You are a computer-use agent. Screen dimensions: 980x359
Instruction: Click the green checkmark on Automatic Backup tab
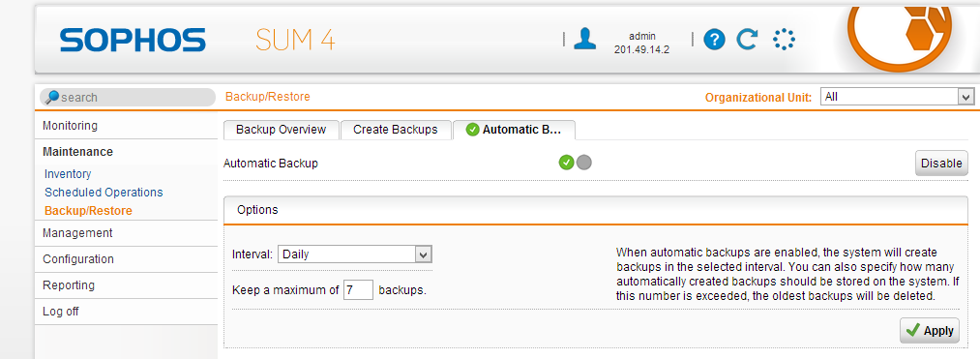[x=472, y=130]
